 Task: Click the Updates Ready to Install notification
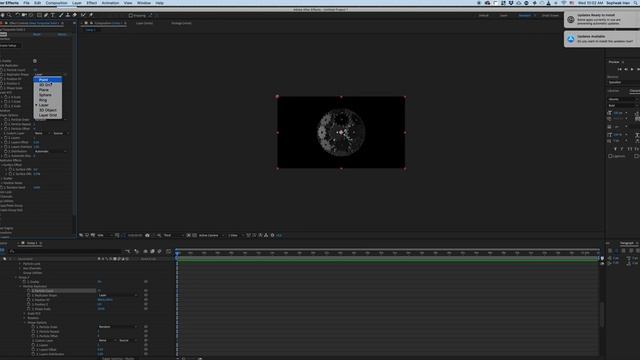coord(602,19)
